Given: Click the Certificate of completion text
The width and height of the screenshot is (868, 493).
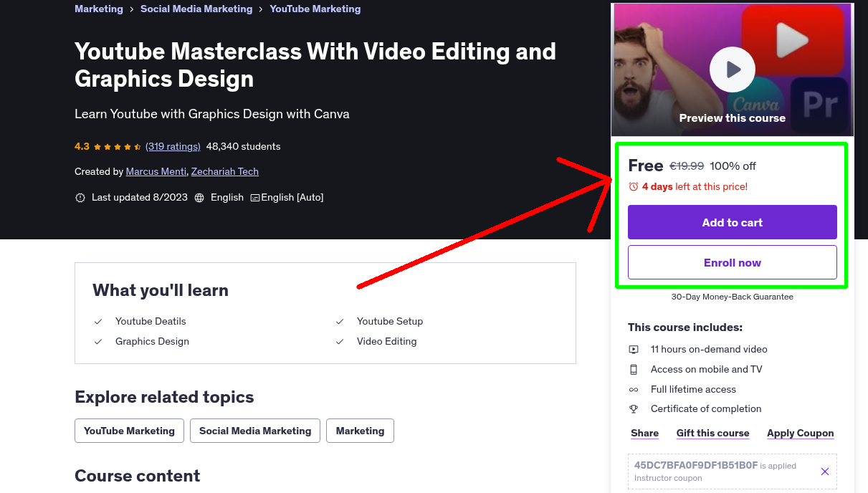Looking at the screenshot, I should tap(706, 409).
